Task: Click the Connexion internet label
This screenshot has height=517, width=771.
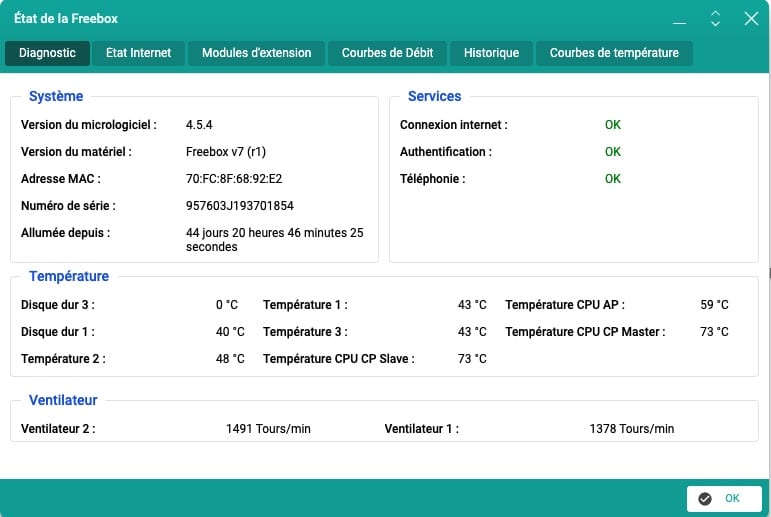Action: pos(453,125)
